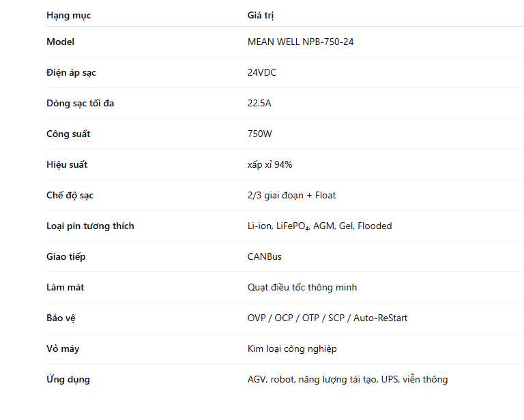
Task: Click the "CANBus" interface value
Action: 265,256
